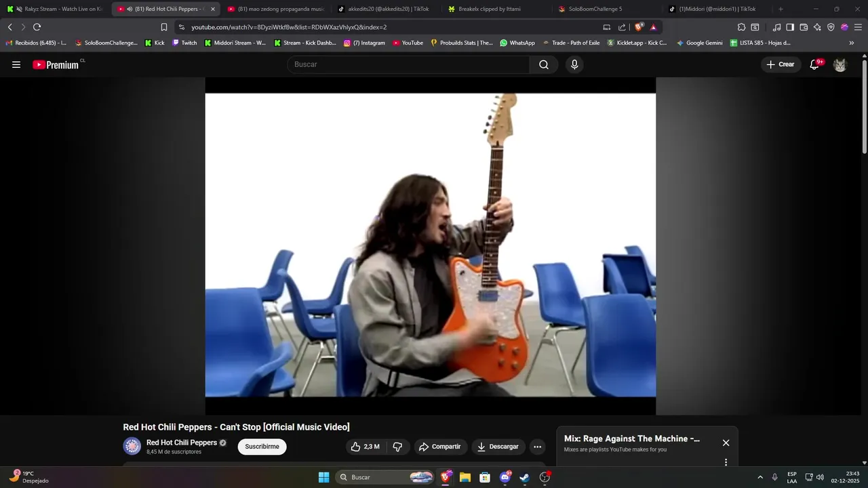
Task: Open the Brave media playlist music note icon
Action: click(776, 27)
